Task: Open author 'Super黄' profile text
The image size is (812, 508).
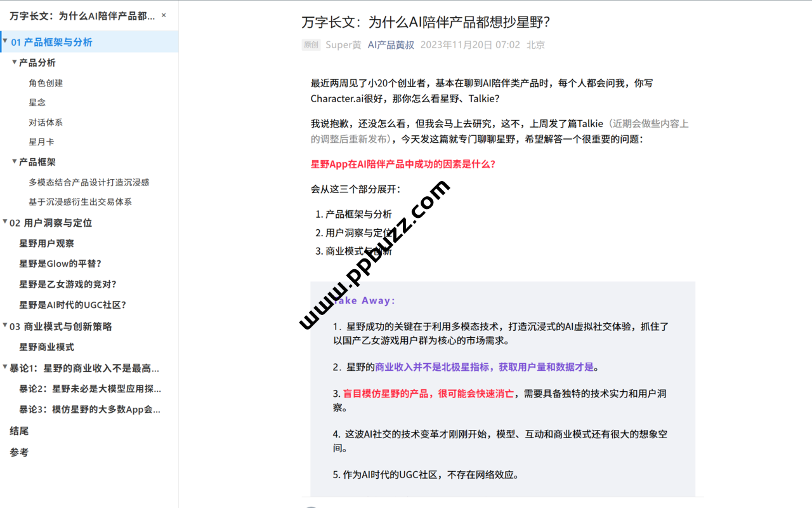Action: tap(343, 45)
